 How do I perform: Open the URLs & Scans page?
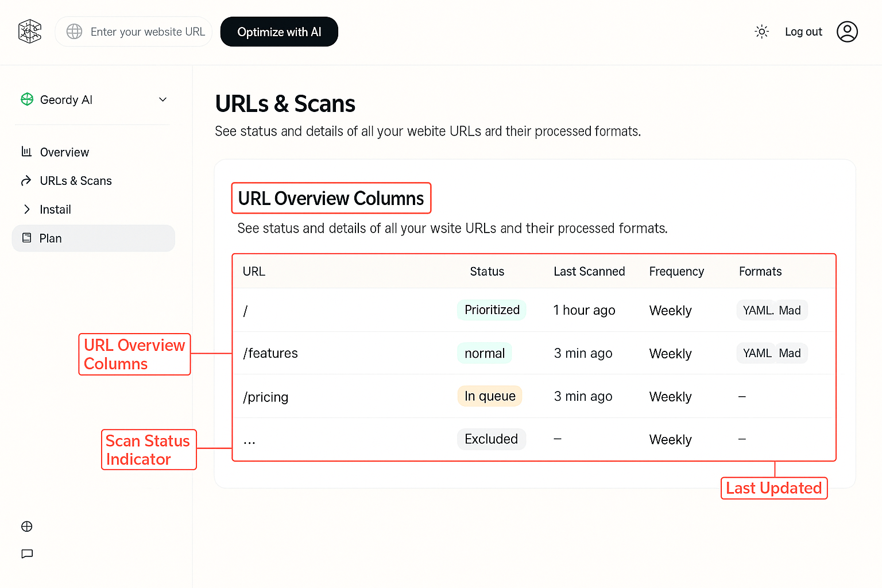[x=76, y=180]
